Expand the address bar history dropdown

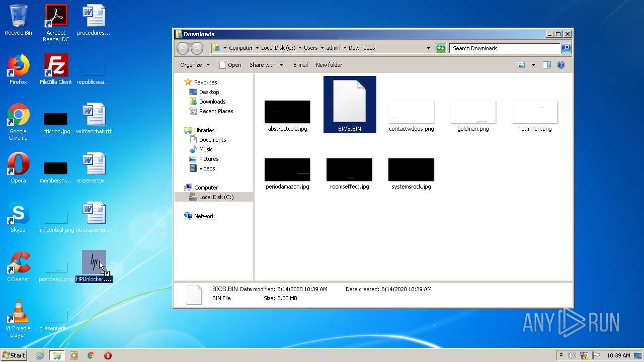pos(428,48)
